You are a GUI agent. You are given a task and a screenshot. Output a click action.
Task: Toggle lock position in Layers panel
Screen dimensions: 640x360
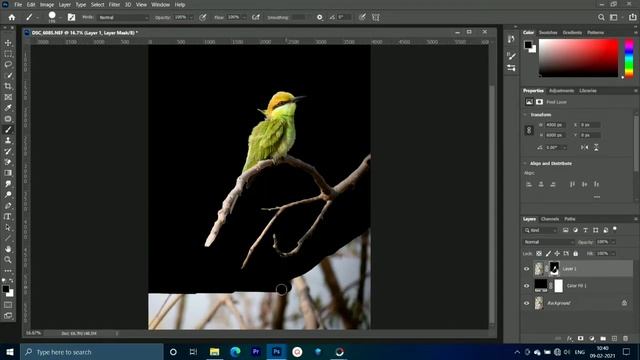click(557, 253)
